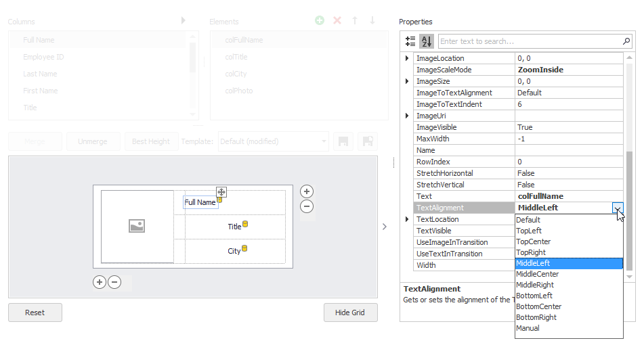Select colTitle in Elements list
Screen dimensions: 644x347
(299, 57)
